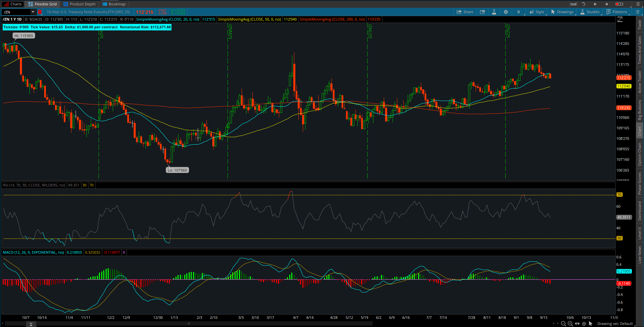This screenshot has height=327, width=644.
Task: Open the Trade sidebar tab
Action: point(640,25)
